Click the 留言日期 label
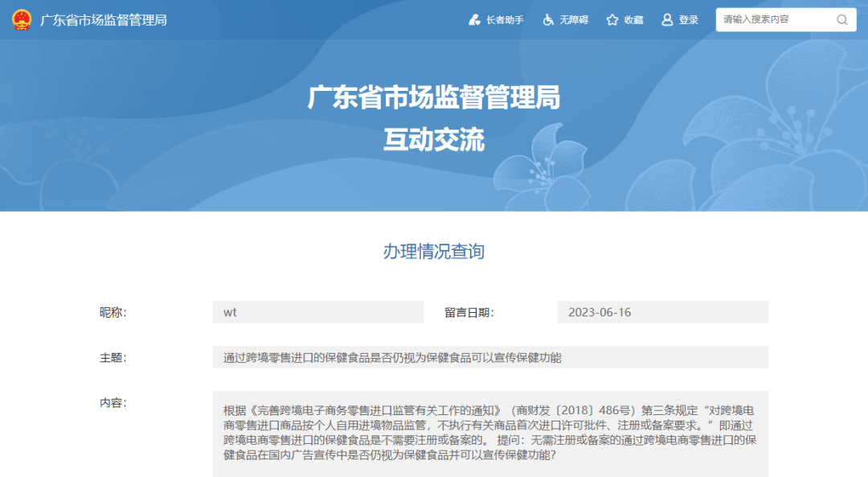This screenshot has height=477, width=868. click(469, 312)
